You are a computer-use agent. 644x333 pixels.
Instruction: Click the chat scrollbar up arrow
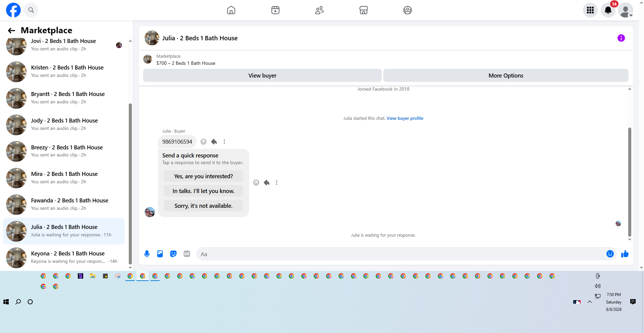point(630,89)
